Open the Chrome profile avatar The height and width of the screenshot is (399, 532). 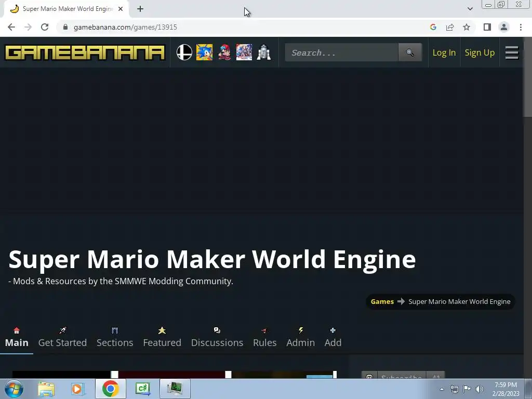pyautogui.click(x=504, y=27)
